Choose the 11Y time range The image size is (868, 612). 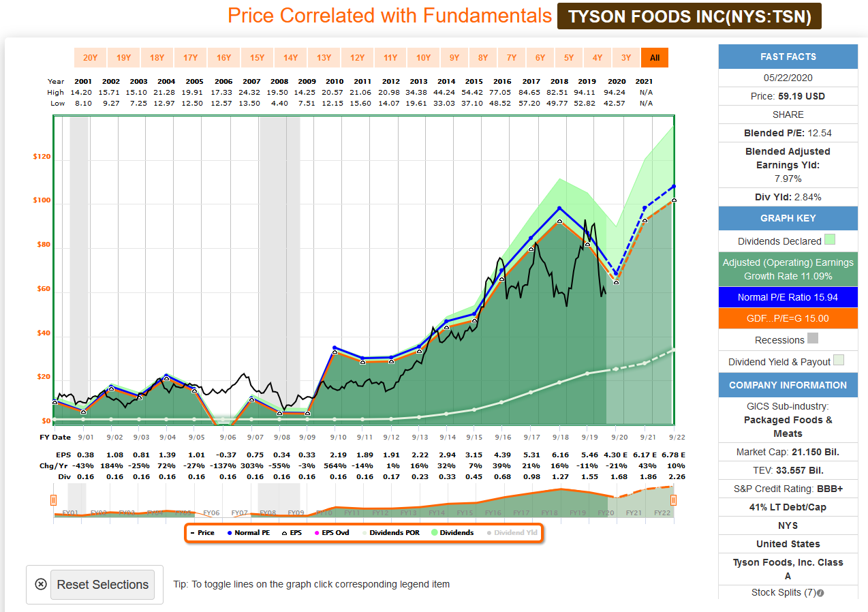coord(390,58)
